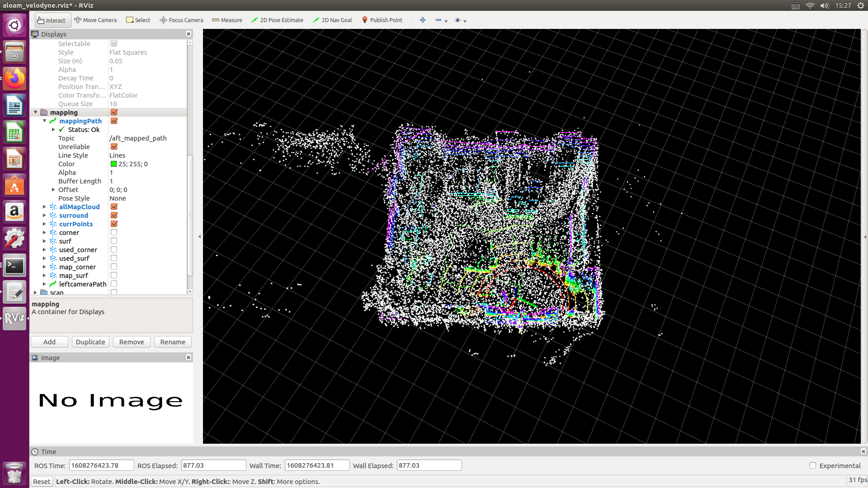Activate the Measure tool
Viewport: 868px width, 488px height.
(x=227, y=20)
